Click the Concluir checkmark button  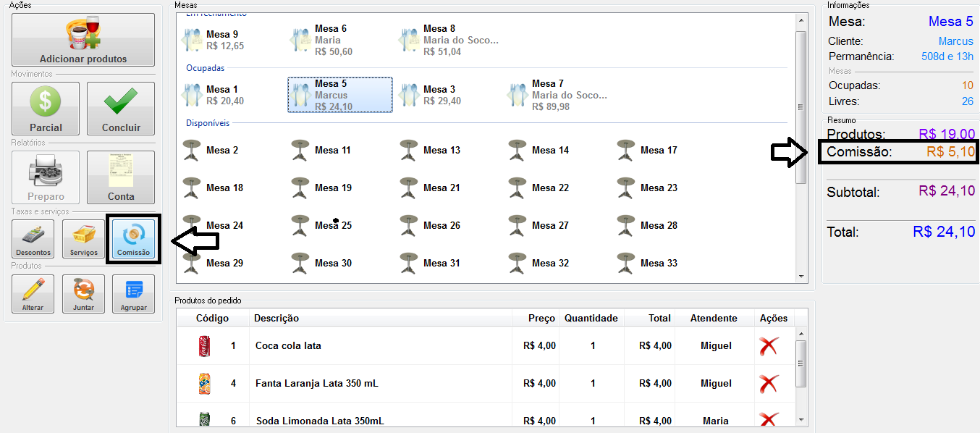point(121,108)
